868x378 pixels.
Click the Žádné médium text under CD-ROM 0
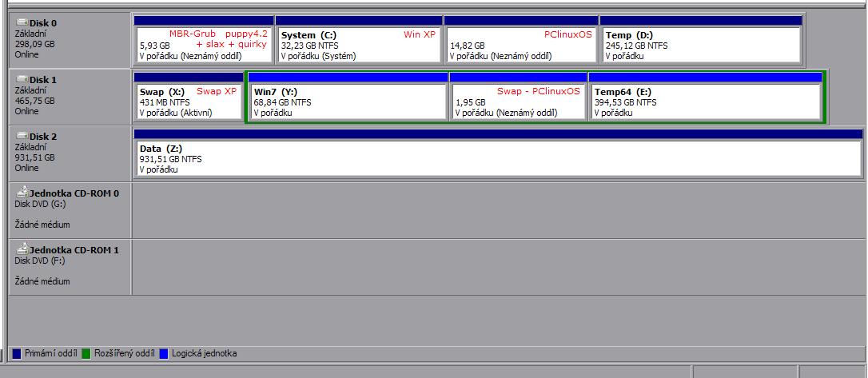click(x=42, y=225)
